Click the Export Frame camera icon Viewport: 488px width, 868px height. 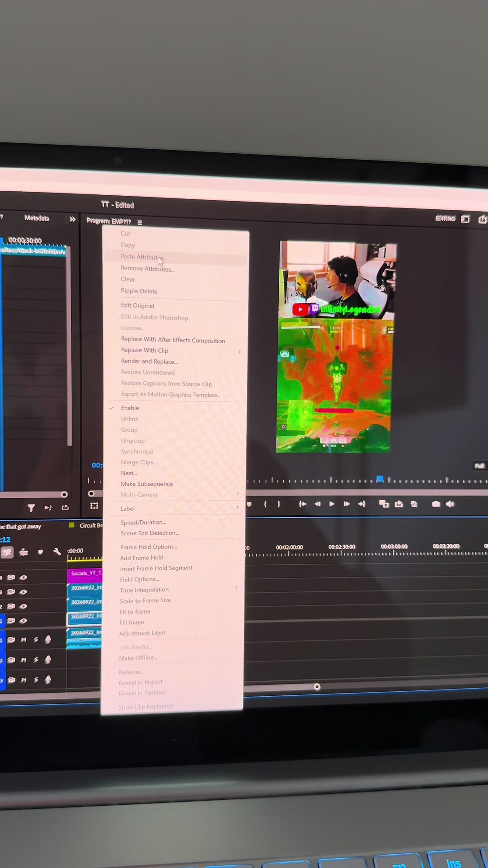tap(436, 504)
